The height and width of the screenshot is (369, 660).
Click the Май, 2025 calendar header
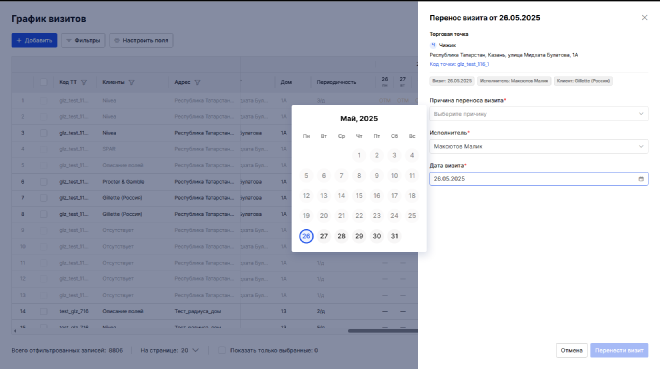(359, 119)
